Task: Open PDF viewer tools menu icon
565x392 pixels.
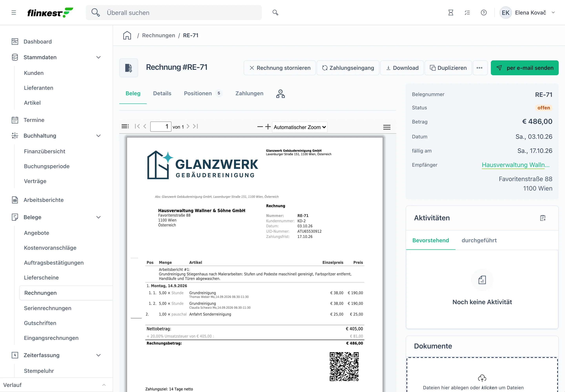Action: [x=387, y=127]
